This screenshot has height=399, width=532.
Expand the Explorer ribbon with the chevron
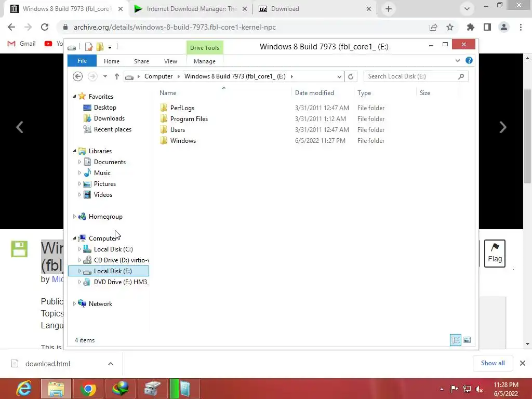tap(457, 60)
